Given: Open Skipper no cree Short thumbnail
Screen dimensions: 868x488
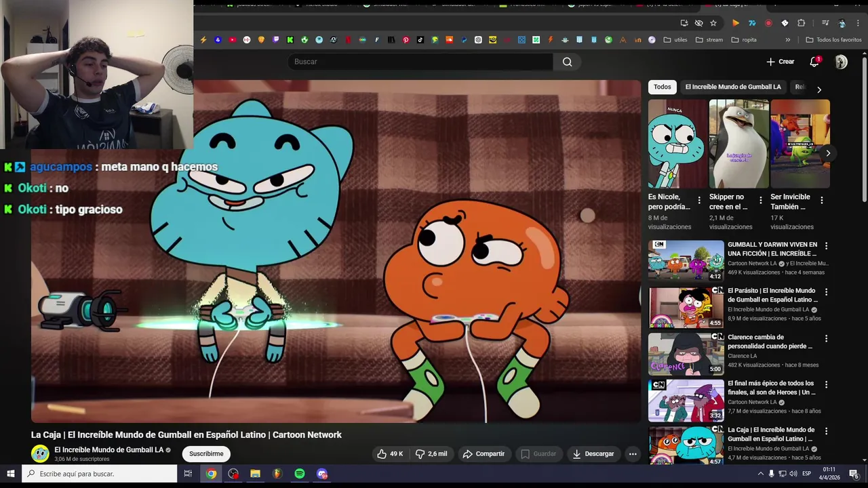Looking at the screenshot, I should (x=739, y=144).
